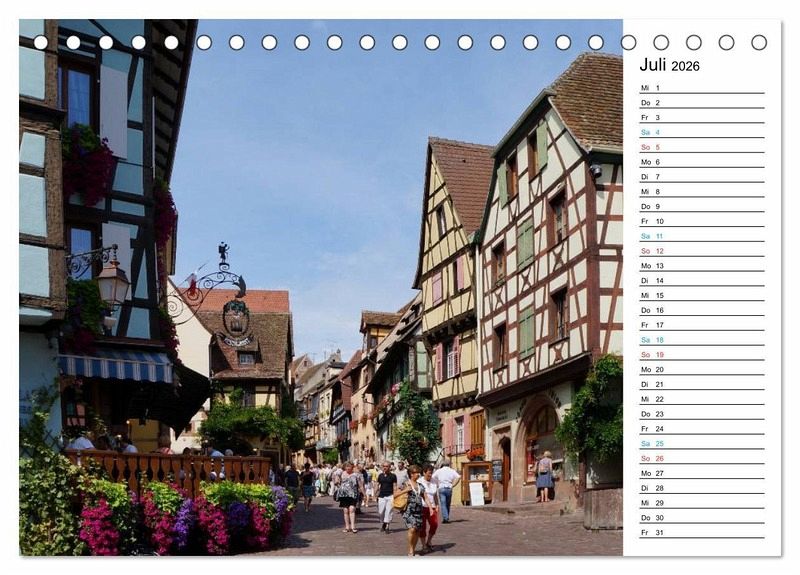Select the 'Mi 1' calendar row
Viewport: 800px width, 575px height.
pos(702,88)
